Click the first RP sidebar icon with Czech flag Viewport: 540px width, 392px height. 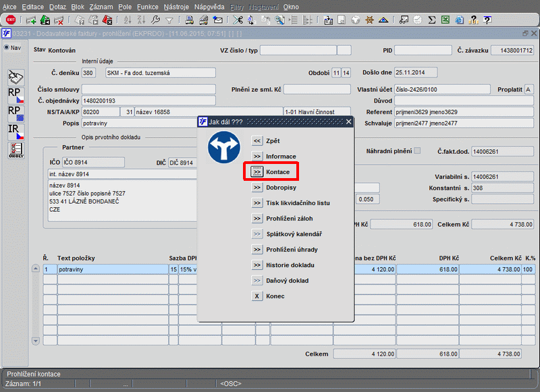16,95
